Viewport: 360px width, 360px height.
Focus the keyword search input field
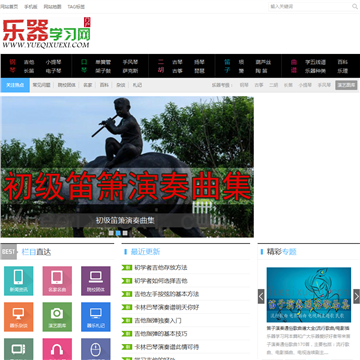pyautogui.click(x=310, y=6)
